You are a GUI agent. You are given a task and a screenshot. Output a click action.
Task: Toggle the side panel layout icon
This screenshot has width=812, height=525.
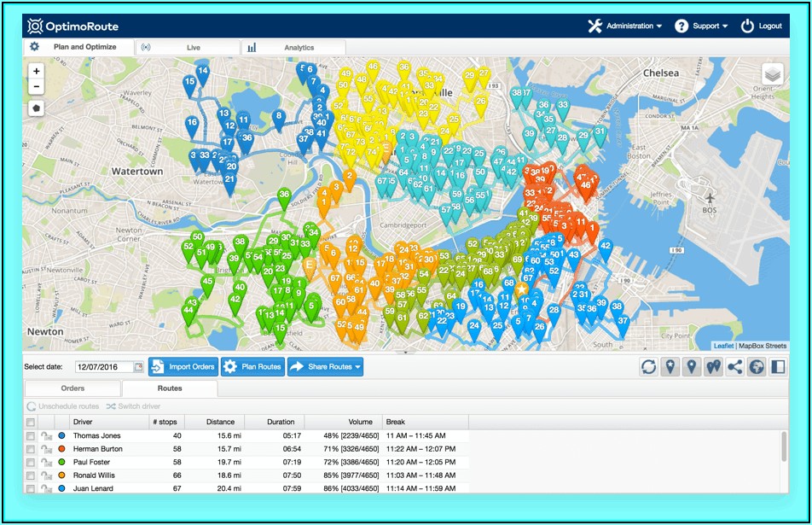click(777, 367)
